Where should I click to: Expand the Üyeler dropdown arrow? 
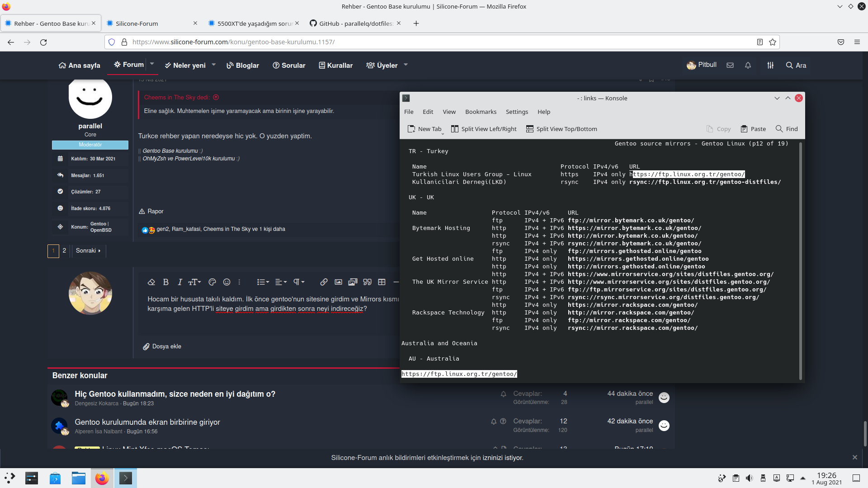[x=406, y=65]
